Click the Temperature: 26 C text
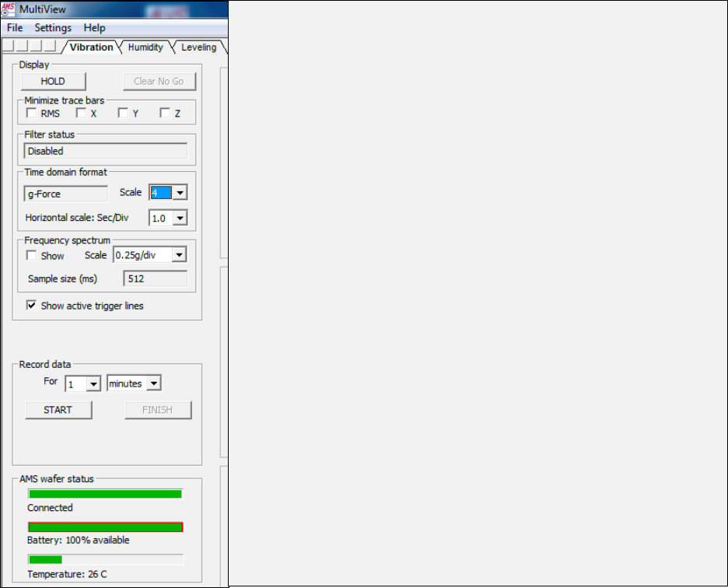Viewport: 728px width, 588px height. click(67, 574)
